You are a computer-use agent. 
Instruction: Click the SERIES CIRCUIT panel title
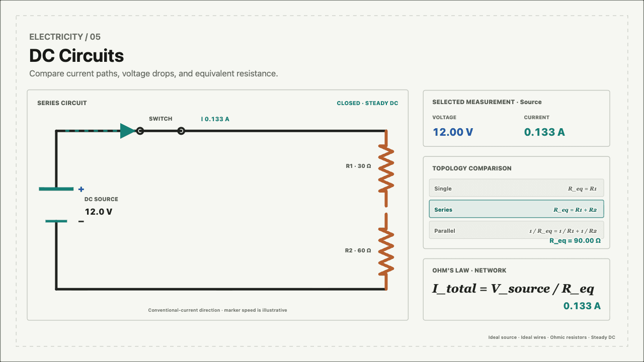click(x=62, y=103)
